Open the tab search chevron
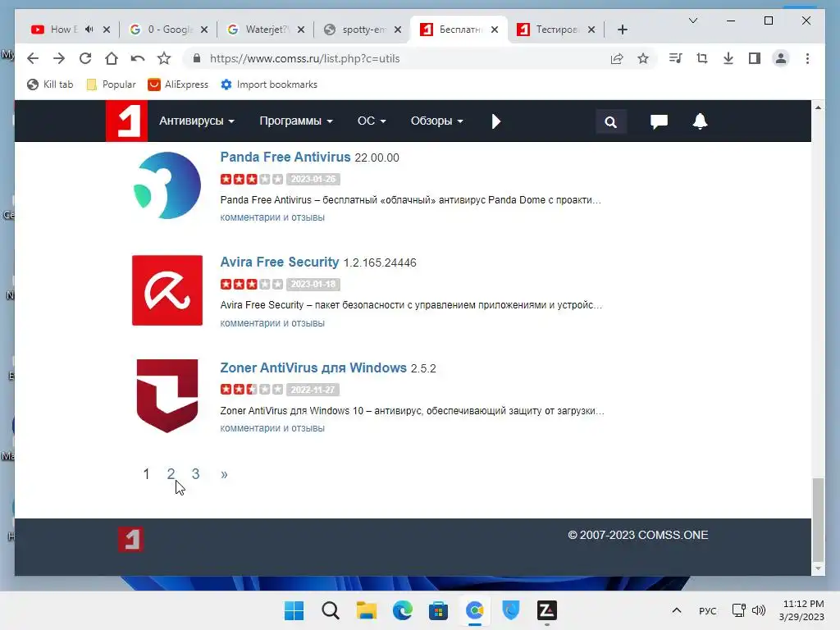The image size is (840, 630). pyautogui.click(x=692, y=21)
